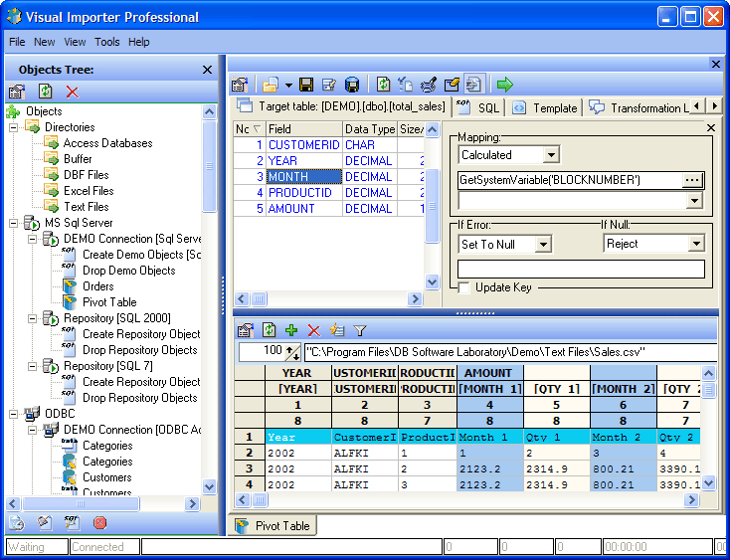Open the If Null Reject dropdown
The image size is (730, 560).
695,244
